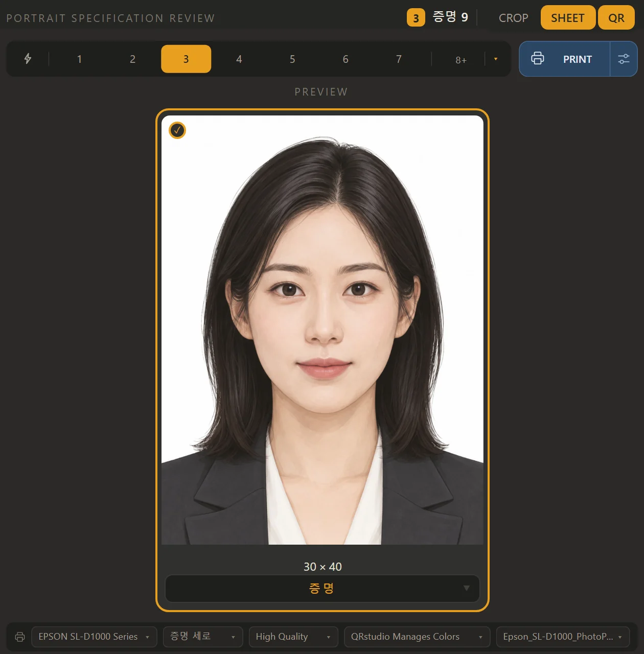Viewport: 644px width, 654px height.
Task: Select the highlighted count 3 tab
Action: click(186, 59)
